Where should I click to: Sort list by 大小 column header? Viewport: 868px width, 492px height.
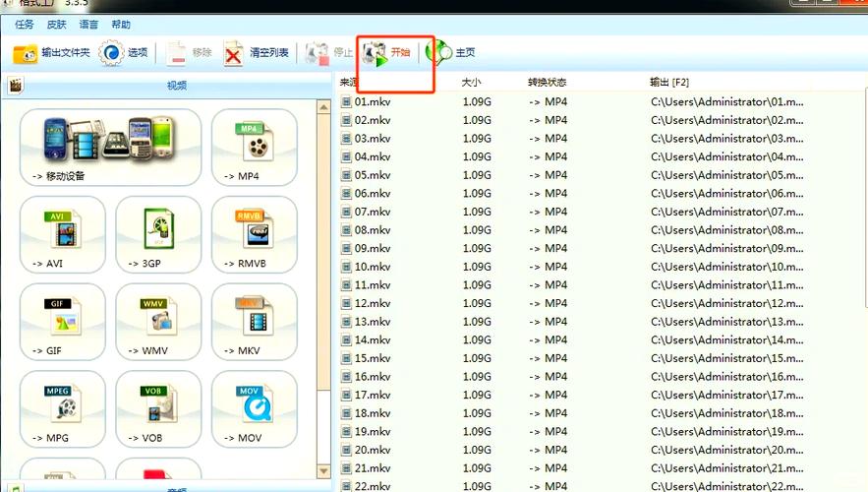click(x=472, y=82)
